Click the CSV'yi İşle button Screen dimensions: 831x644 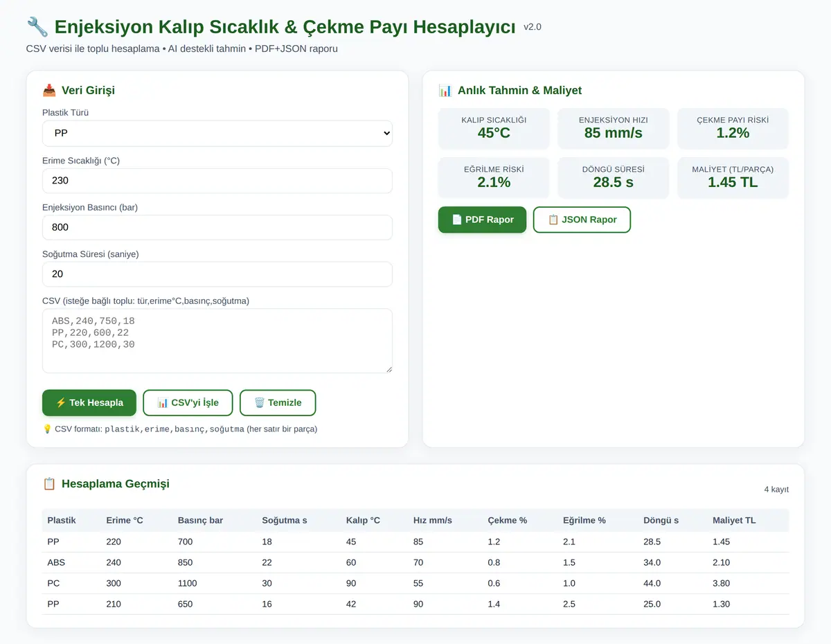click(x=188, y=402)
